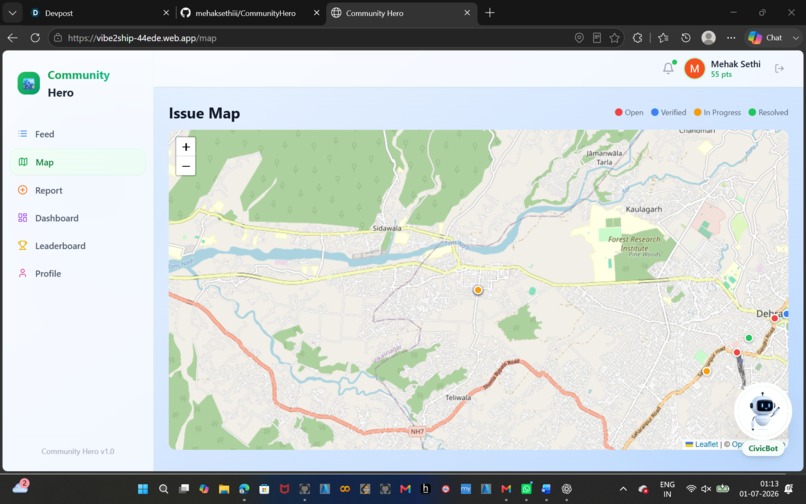Open browser profile avatar
Screen dimensions: 806x504
click(x=708, y=38)
